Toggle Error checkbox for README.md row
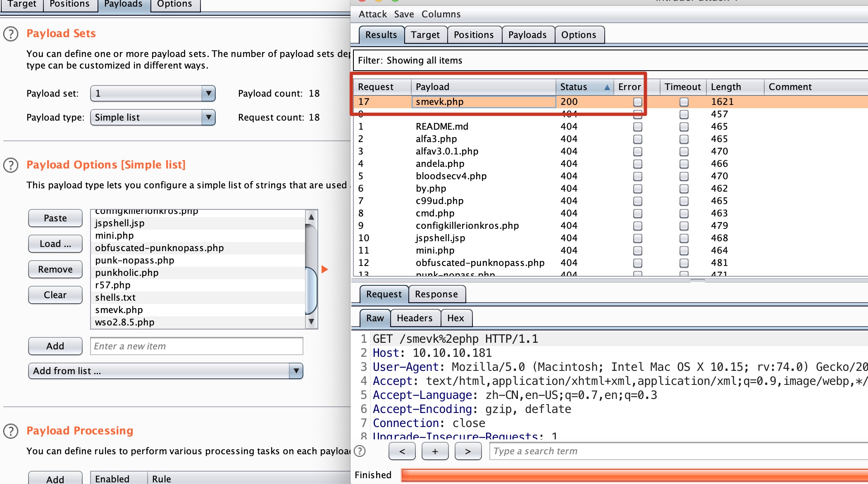This screenshot has height=484, width=868. point(638,127)
